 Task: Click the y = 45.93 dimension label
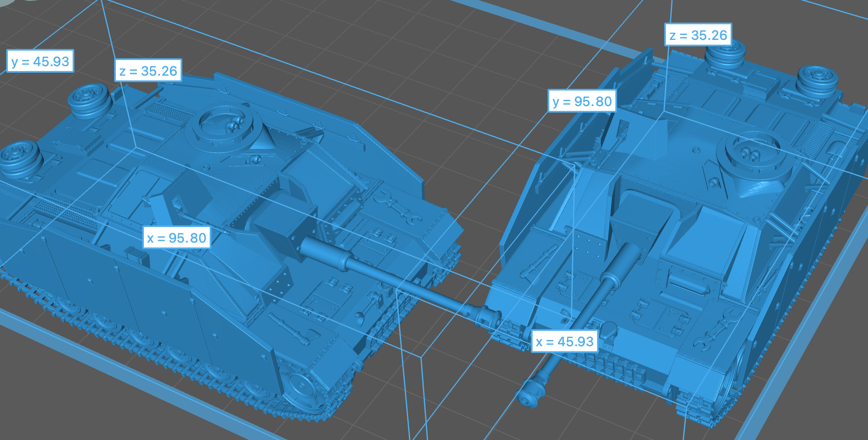pos(40,61)
